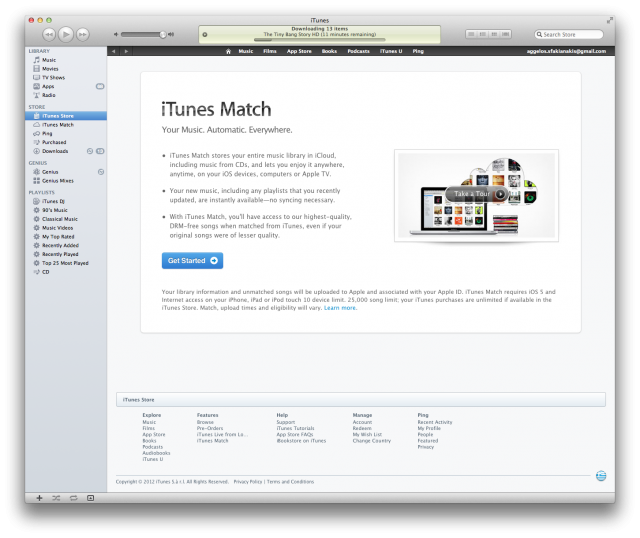Image resolution: width=640 pixels, height=538 pixels.
Task: Open the Books store tab
Action: pos(329,51)
